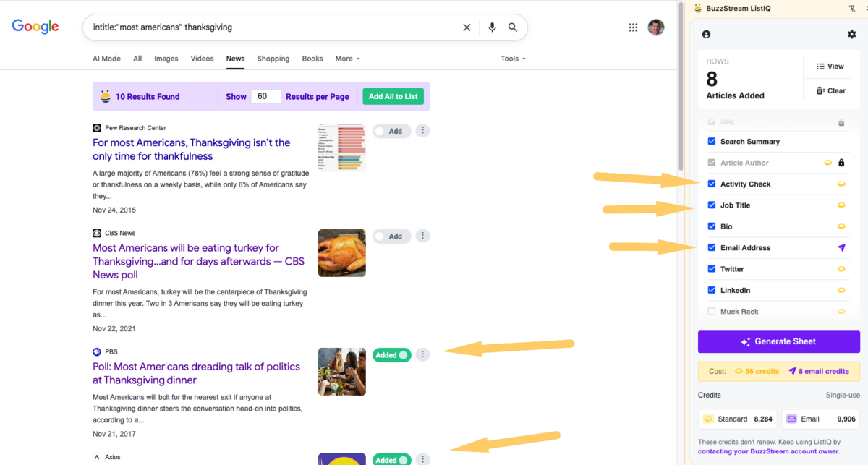The width and height of the screenshot is (868, 465).
Task: Click the send icon next to Email Address
Action: point(841,247)
